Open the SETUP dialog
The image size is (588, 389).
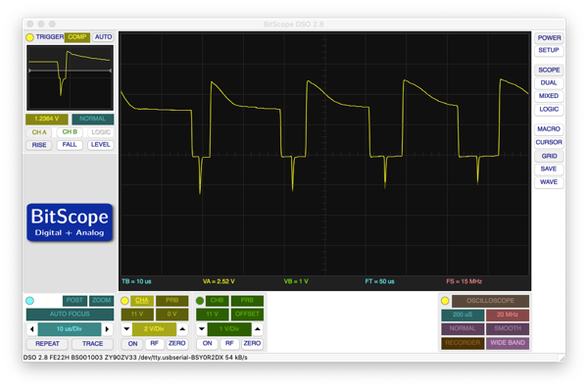click(549, 50)
